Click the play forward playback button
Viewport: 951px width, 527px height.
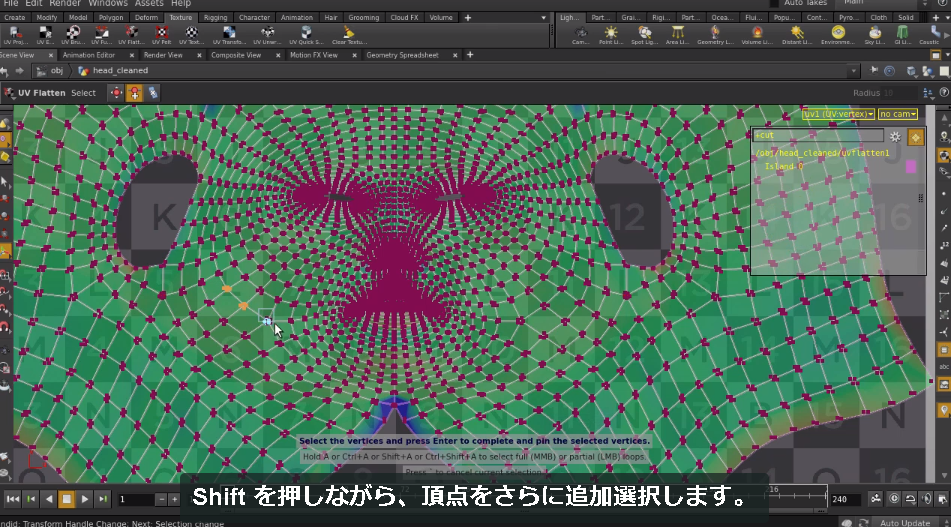coord(85,499)
